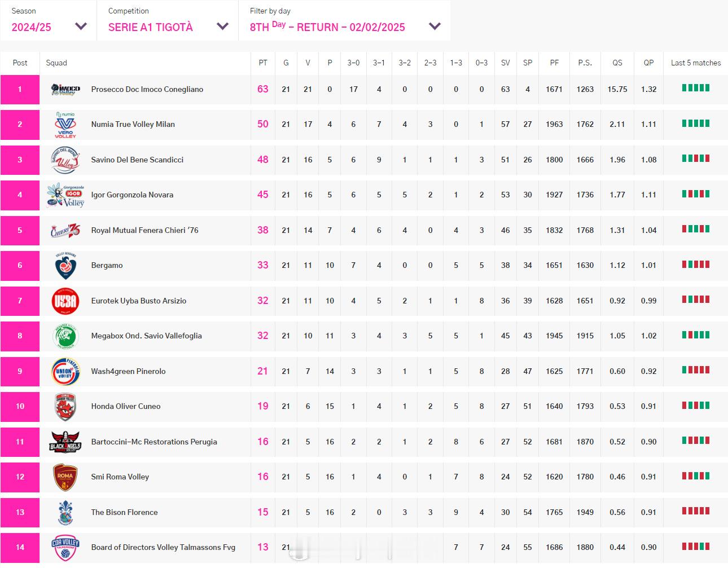Image resolution: width=728 pixels, height=568 pixels.
Task: Click Conegliano's last 5 matches form bars
Action: (x=696, y=88)
